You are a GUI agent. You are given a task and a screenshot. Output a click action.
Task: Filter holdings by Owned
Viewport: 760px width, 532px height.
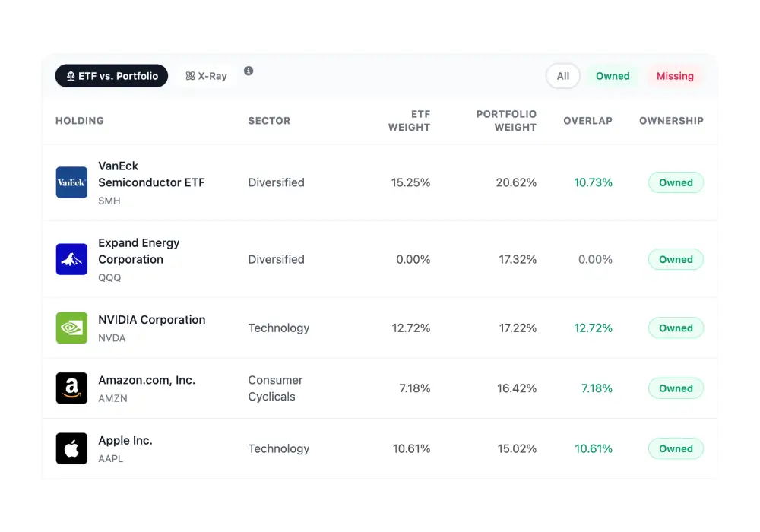point(613,75)
